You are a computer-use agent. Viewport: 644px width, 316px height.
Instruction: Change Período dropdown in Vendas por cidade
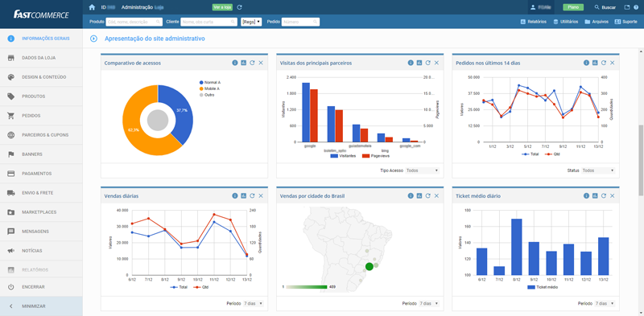click(x=429, y=303)
